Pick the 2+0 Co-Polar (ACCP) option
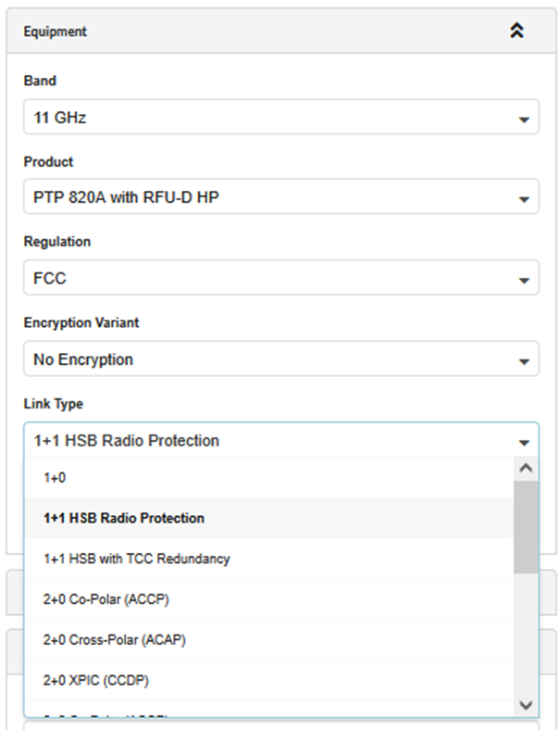The width and height of the screenshot is (560, 730). pos(268,599)
